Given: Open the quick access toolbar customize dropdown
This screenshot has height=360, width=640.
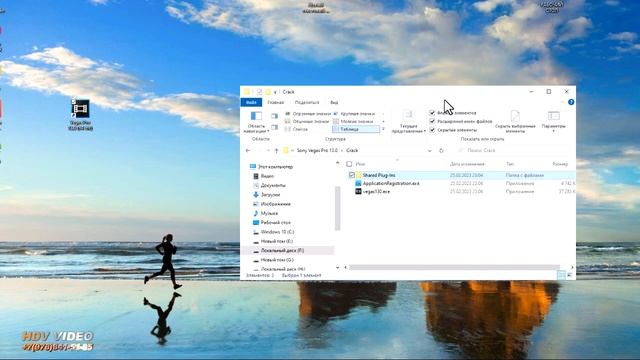Looking at the screenshot, I should click(x=276, y=92).
